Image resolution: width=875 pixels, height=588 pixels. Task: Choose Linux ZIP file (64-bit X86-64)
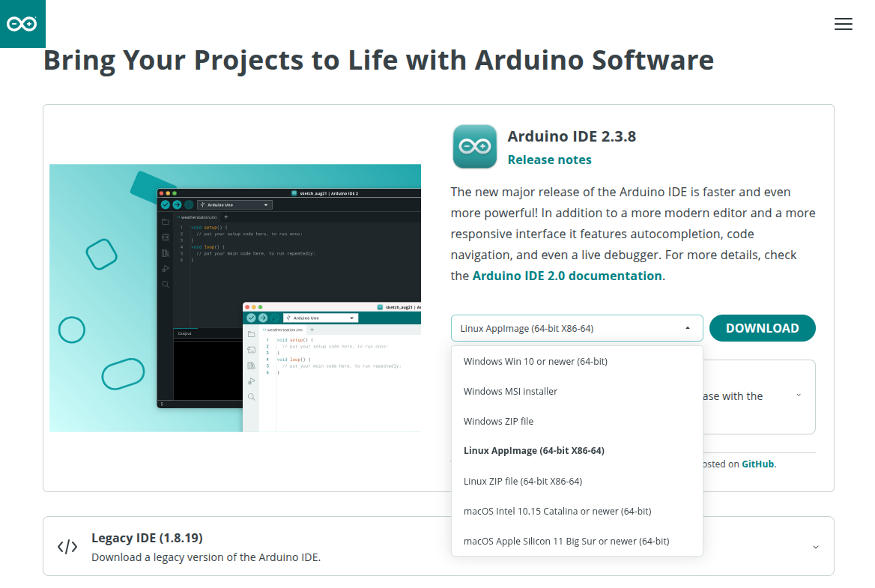point(522,481)
